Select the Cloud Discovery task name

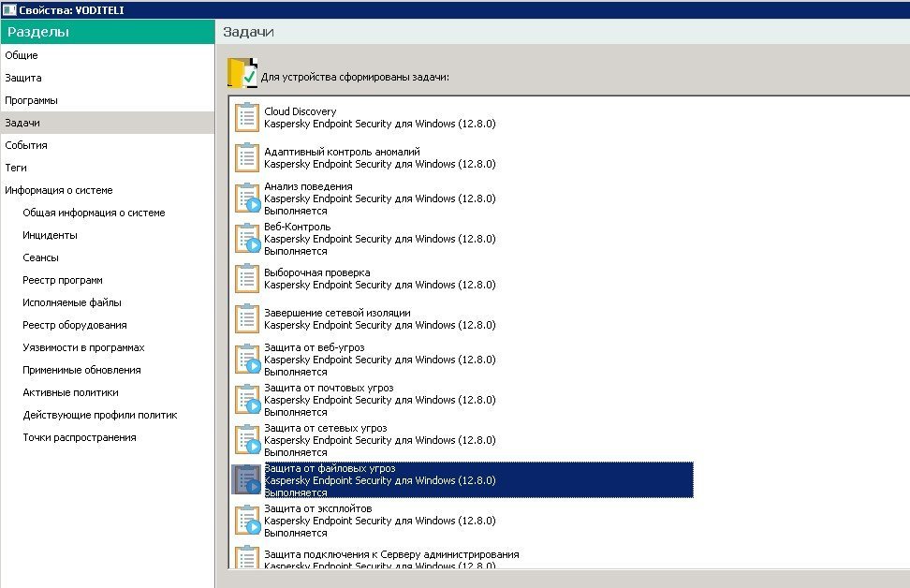coord(300,111)
